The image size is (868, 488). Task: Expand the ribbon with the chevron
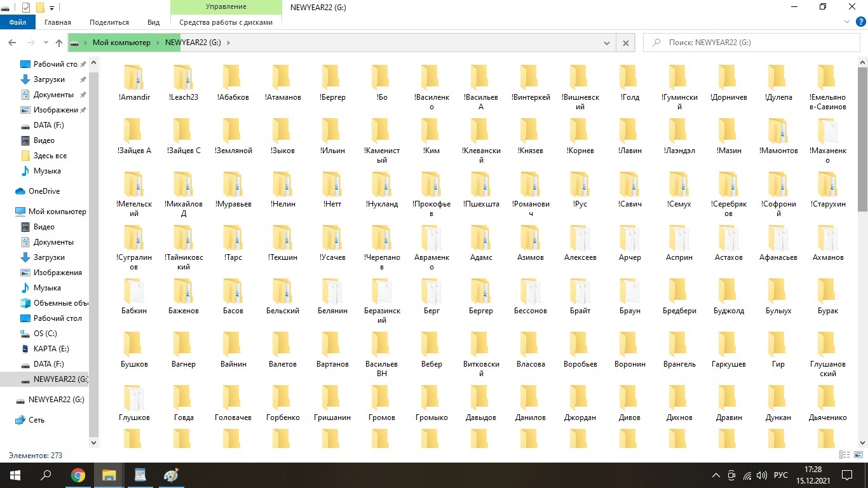pos(846,22)
